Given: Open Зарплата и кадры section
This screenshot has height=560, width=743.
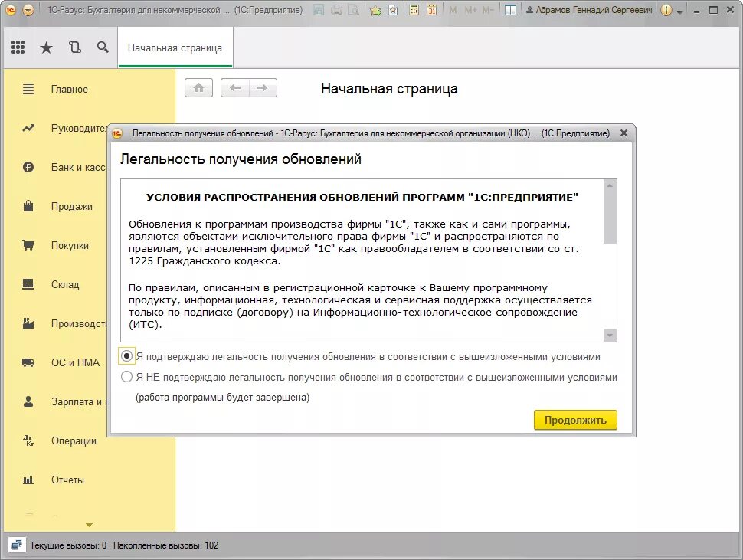Looking at the screenshot, I should [x=80, y=401].
